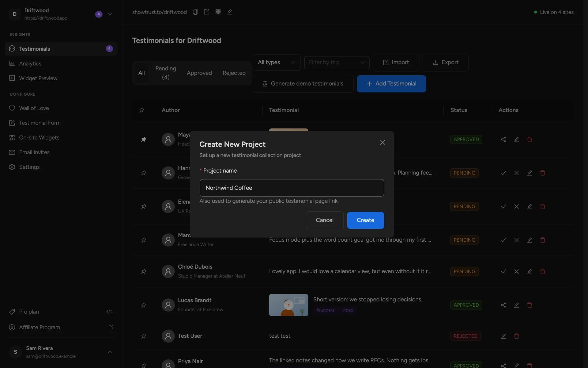The height and width of the screenshot is (368, 588).
Task: Share Lucas Brandt's testimonial
Action: click(x=503, y=305)
